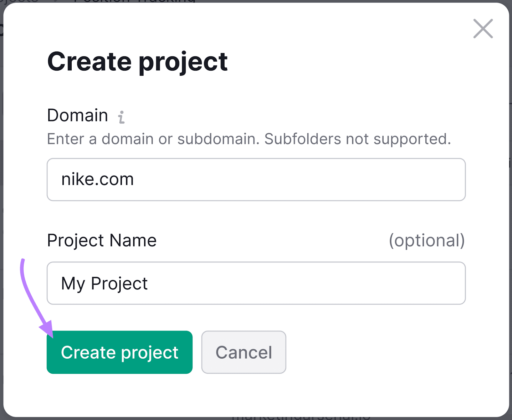
Task: Click end of Domain input box
Action: [x=454, y=180]
